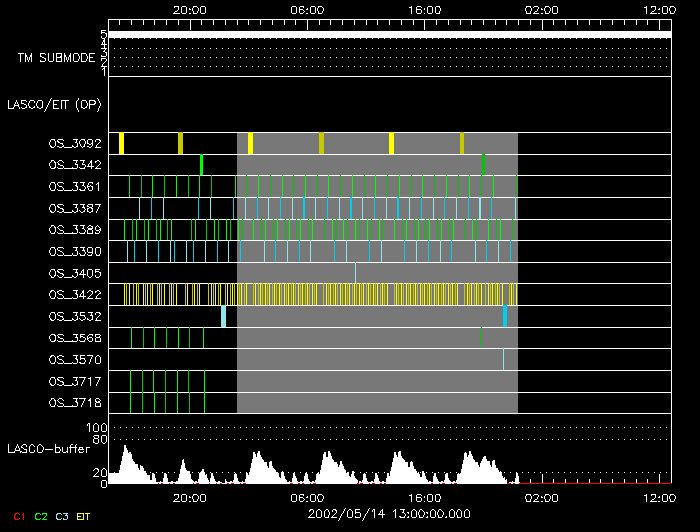Click the 20 value on LASCO-buffer axis
The image size is (700, 532).
click(100, 473)
